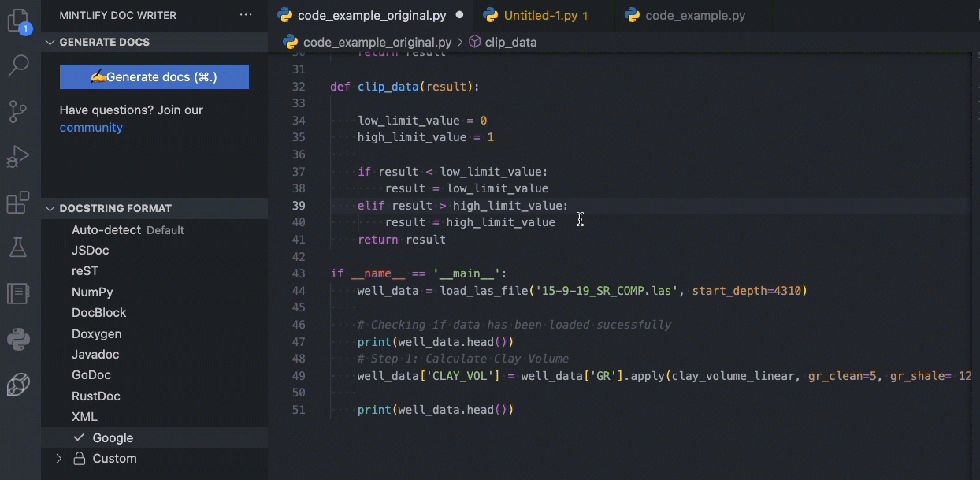
Task: Click the clip_data symbol in the breadcrumb bar
Action: tap(510, 42)
